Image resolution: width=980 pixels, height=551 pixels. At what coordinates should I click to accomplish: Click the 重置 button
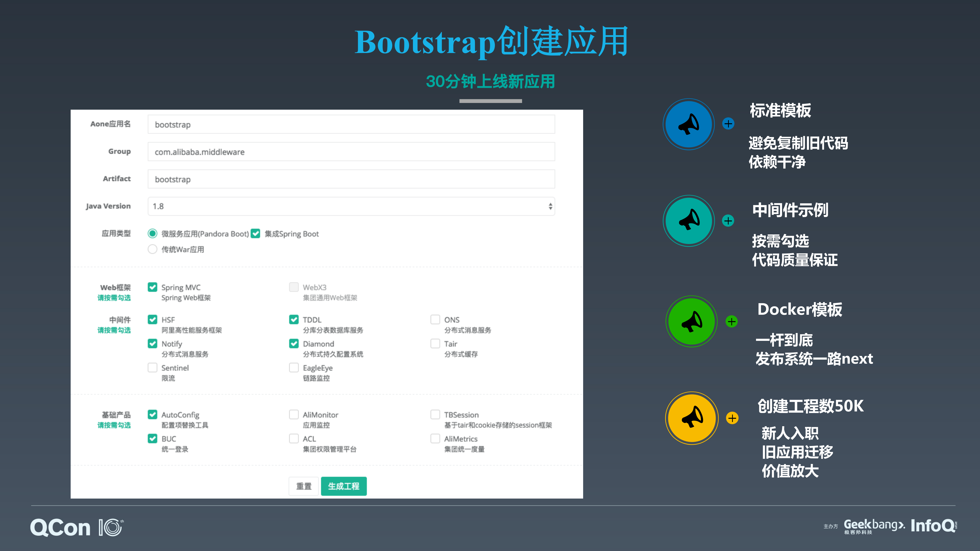point(303,486)
